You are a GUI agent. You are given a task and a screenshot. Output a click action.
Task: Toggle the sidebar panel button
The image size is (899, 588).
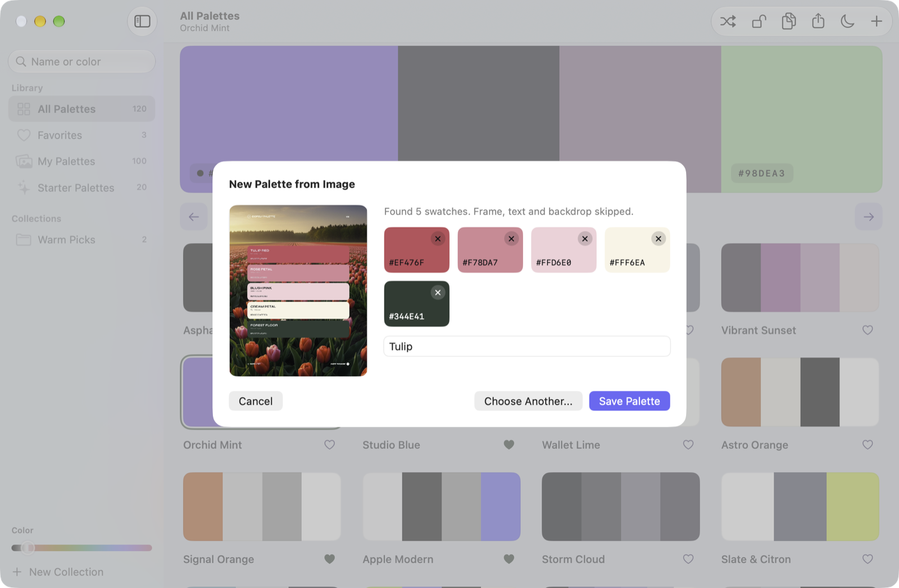[142, 21]
